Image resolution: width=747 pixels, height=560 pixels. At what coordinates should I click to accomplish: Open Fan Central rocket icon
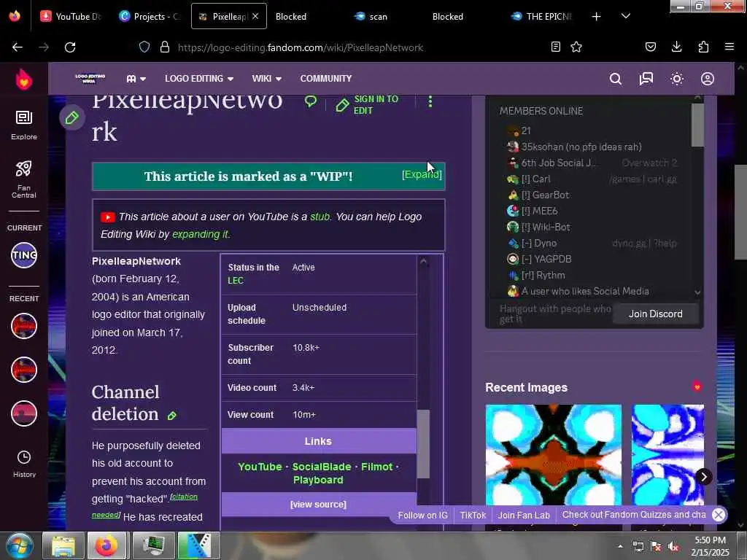coord(24,179)
